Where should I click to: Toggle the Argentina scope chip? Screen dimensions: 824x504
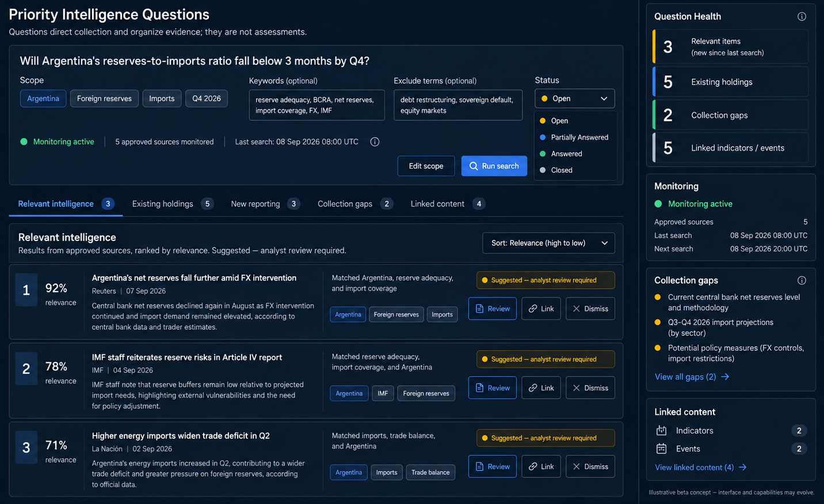point(43,98)
